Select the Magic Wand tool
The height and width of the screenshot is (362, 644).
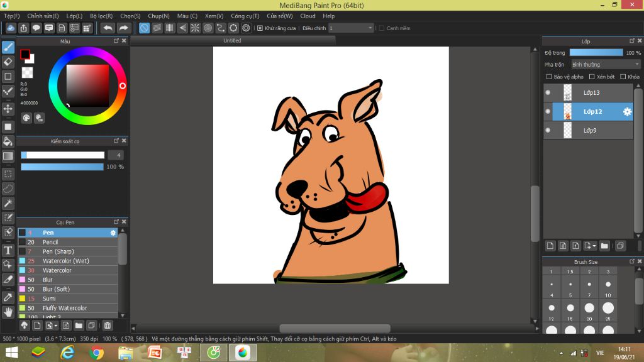coord(8,203)
